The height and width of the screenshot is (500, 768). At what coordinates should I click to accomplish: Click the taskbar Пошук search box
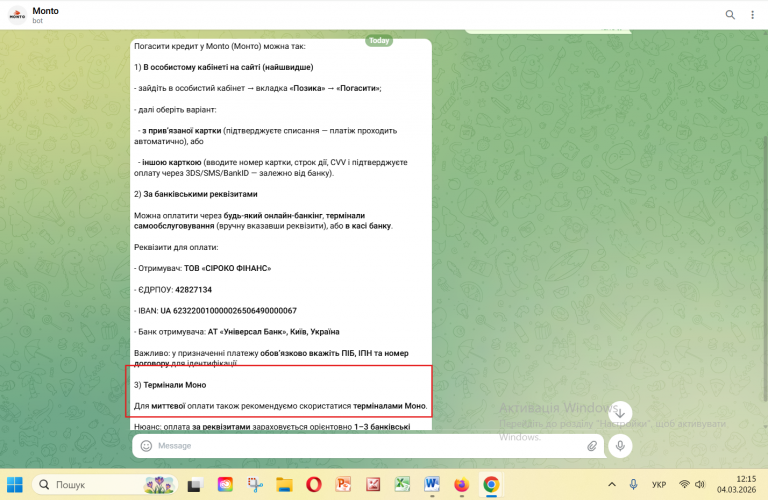coord(104,485)
